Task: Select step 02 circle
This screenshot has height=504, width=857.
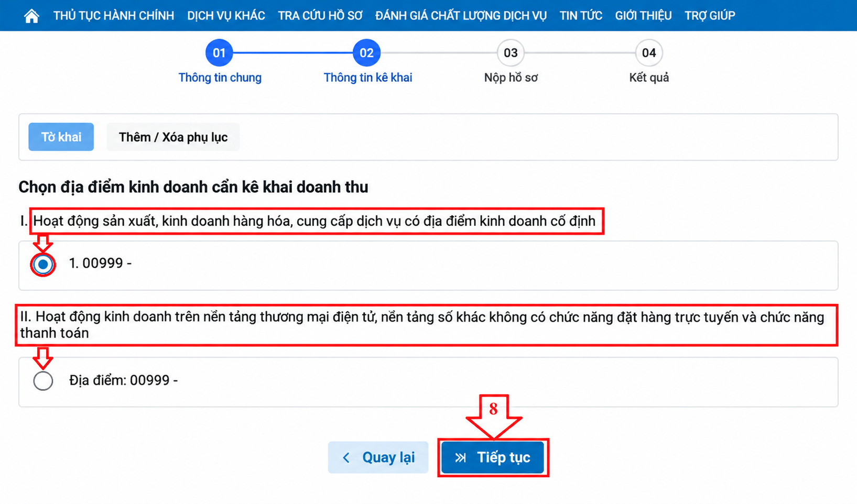Action: coord(366,53)
